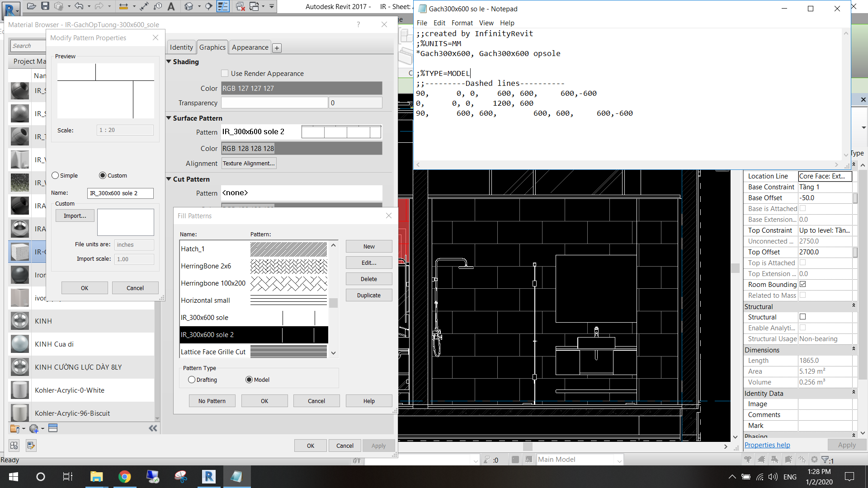
Task: Click the No Pattern button
Action: 212,401
